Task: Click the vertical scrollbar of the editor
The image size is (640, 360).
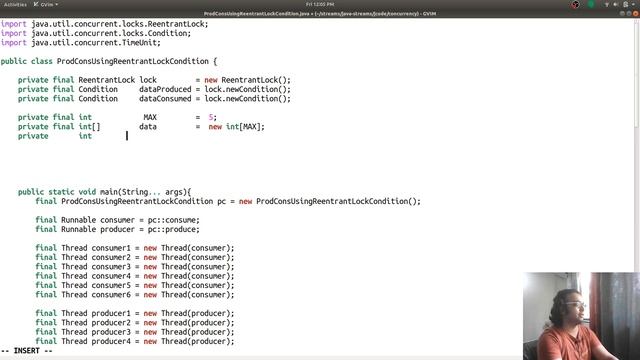Action: coord(637,188)
